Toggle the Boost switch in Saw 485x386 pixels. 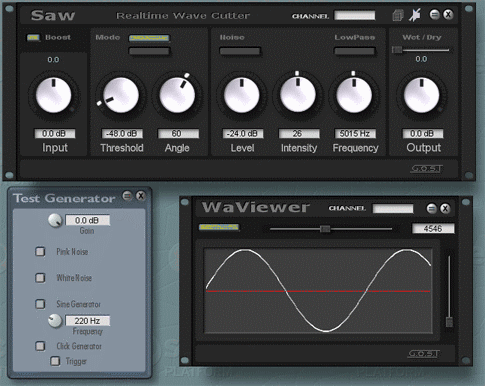pyautogui.click(x=33, y=38)
